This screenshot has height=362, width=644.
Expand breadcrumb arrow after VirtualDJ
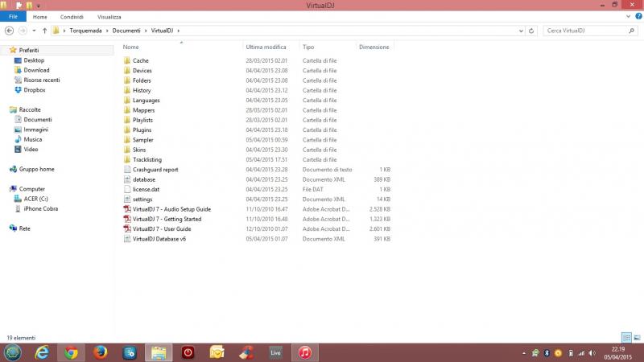(x=178, y=31)
